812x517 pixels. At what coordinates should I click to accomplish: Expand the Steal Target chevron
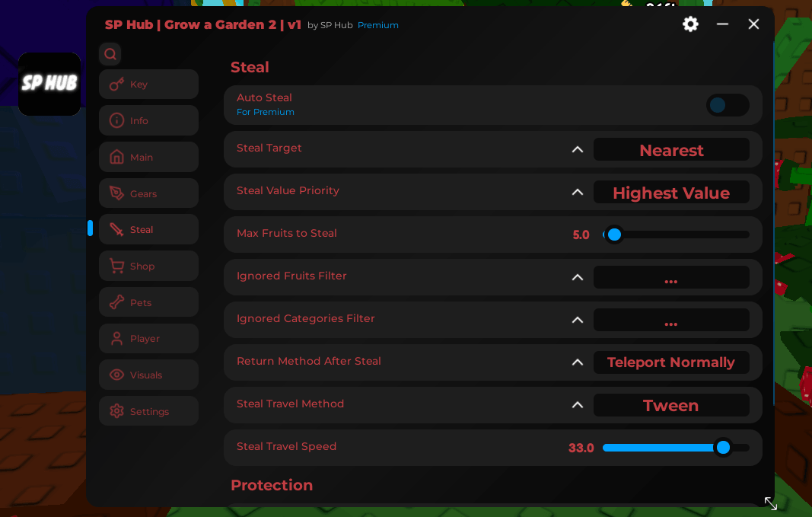pyautogui.click(x=578, y=150)
